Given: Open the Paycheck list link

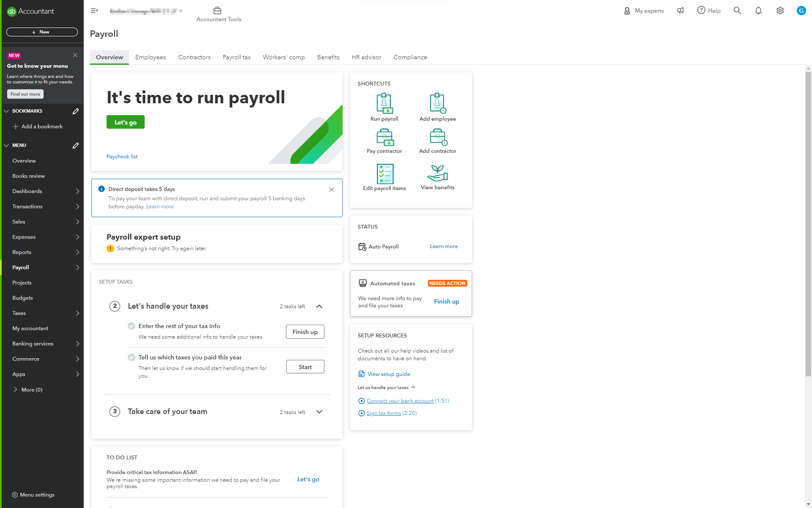Looking at the screenshot, I should (122, 156).
